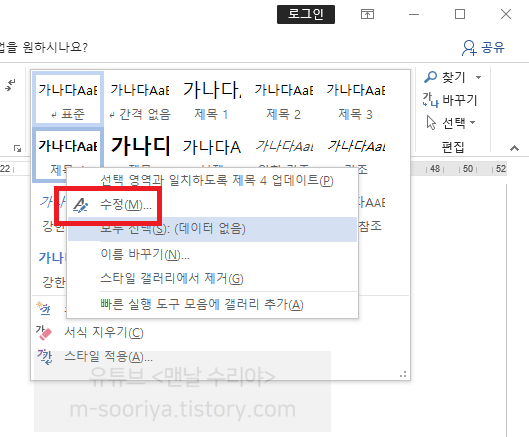529x437 pixels.
Task: Open 찾기 find tool
Action: pos(452,78)
